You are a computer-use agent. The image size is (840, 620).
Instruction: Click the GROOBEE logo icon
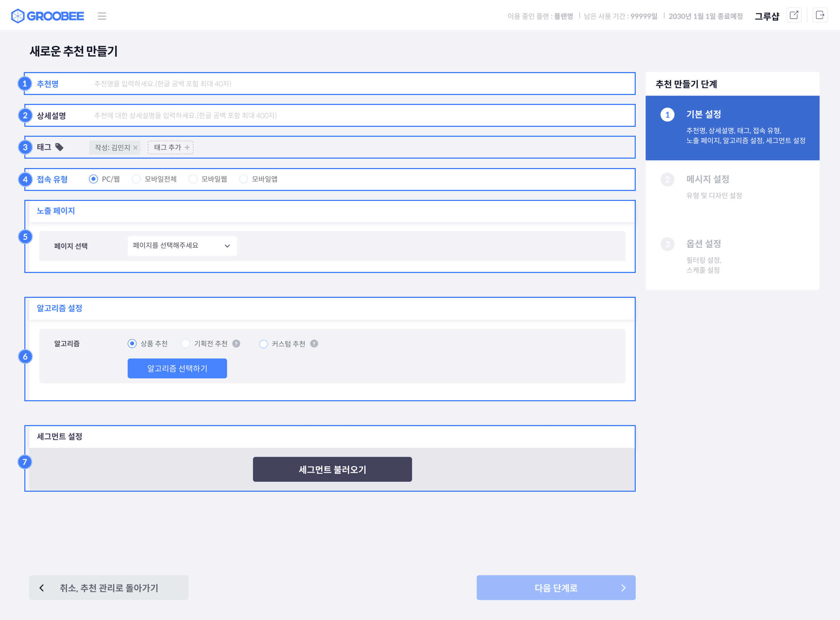coord(17,16)
